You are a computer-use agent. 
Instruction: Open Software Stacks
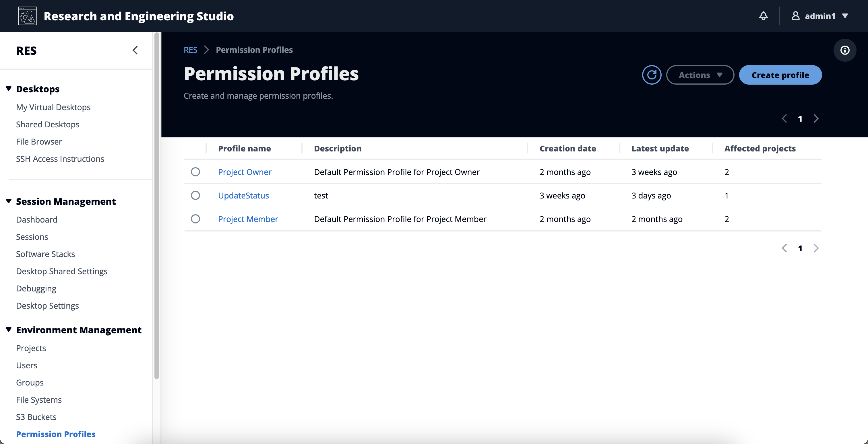click(45, 254)
